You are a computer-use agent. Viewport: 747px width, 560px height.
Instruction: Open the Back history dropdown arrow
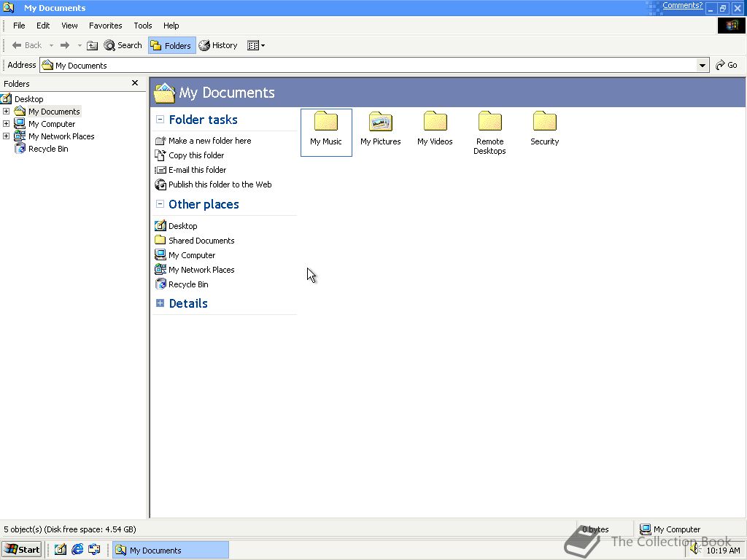click(51, 45)
